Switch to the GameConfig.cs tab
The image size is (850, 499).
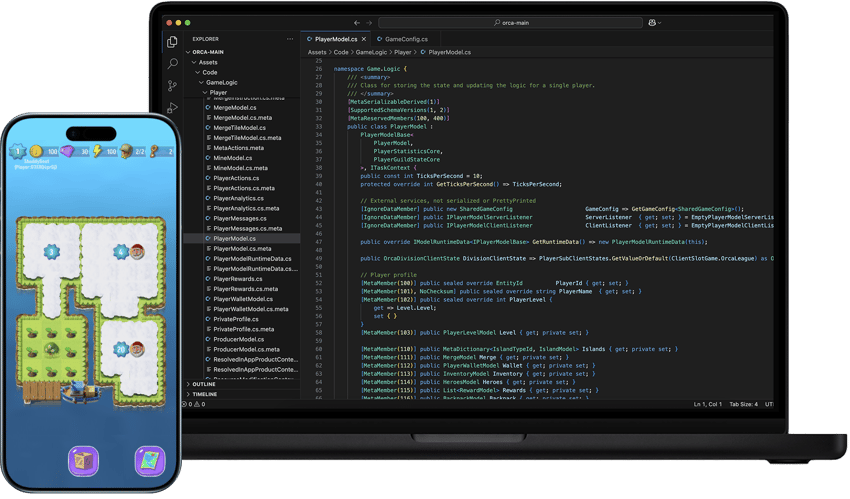(x=405, y=39)
